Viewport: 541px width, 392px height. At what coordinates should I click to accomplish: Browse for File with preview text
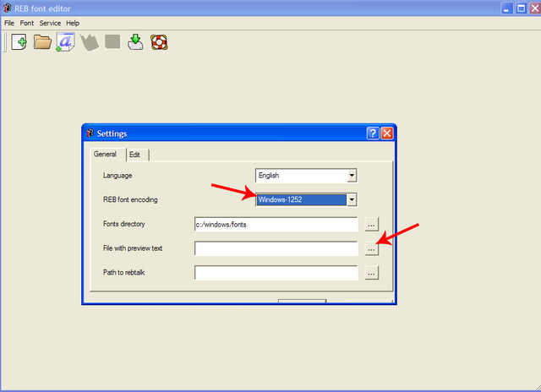(372, 248)
